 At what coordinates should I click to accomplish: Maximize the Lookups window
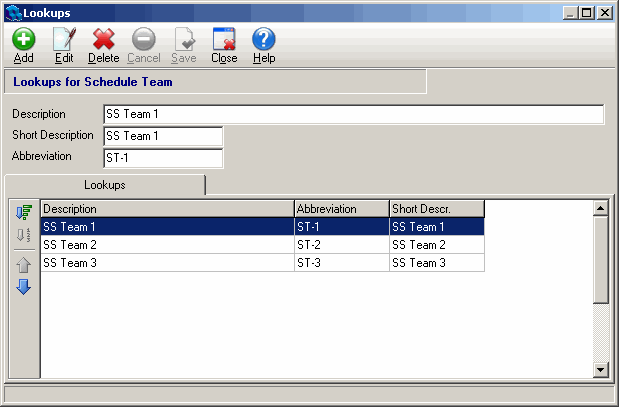pos(587,13)
